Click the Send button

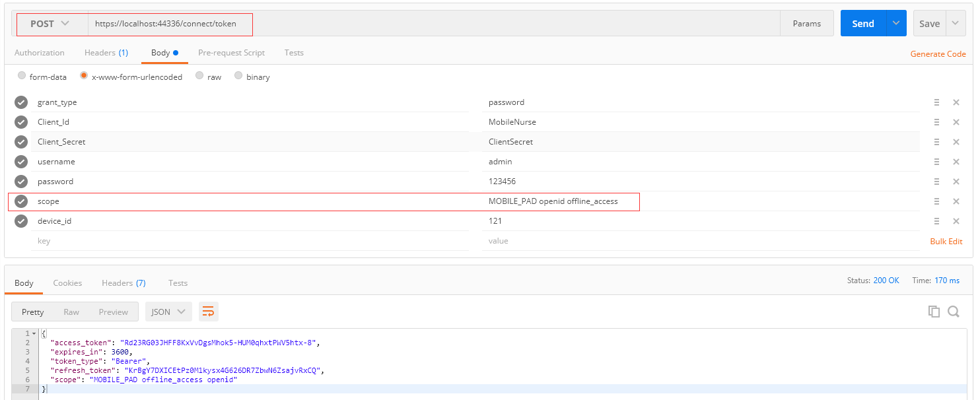862,22
